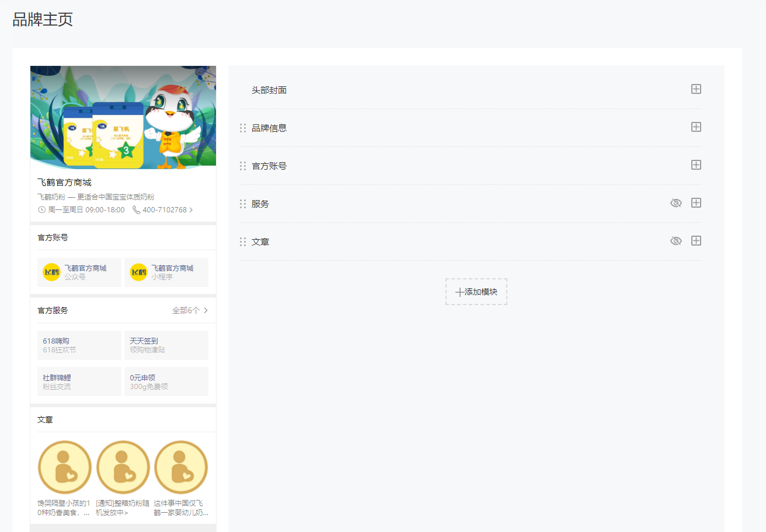Open article thumbnail 馋哭隔壁小孩的10种奶香美食
This screenshot has width=766, height=532.
(65, 467)
